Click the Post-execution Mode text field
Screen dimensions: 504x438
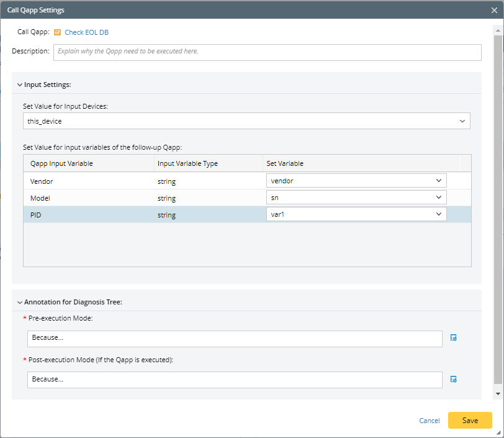point(235,379)
